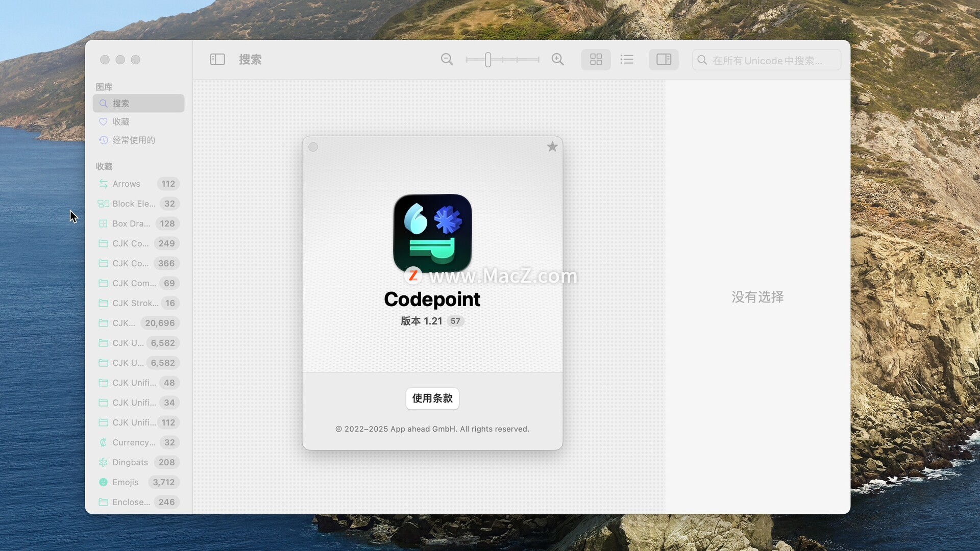
Task: Switch to list view layout
Action: click(x=627, y=60)
